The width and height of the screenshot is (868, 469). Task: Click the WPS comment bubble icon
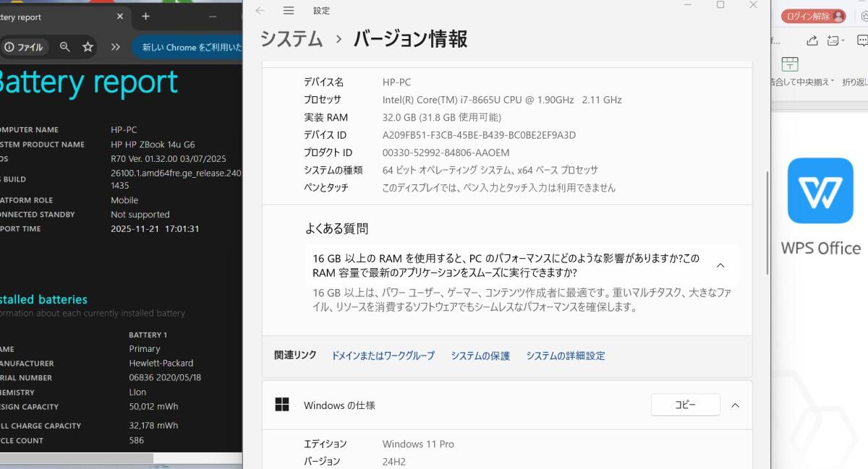tap(862, 40)
